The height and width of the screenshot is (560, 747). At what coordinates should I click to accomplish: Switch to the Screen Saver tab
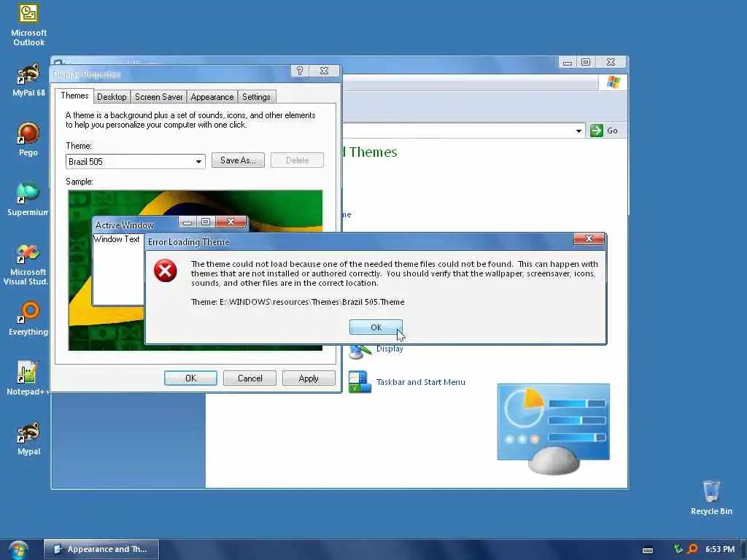coord(158,97)
